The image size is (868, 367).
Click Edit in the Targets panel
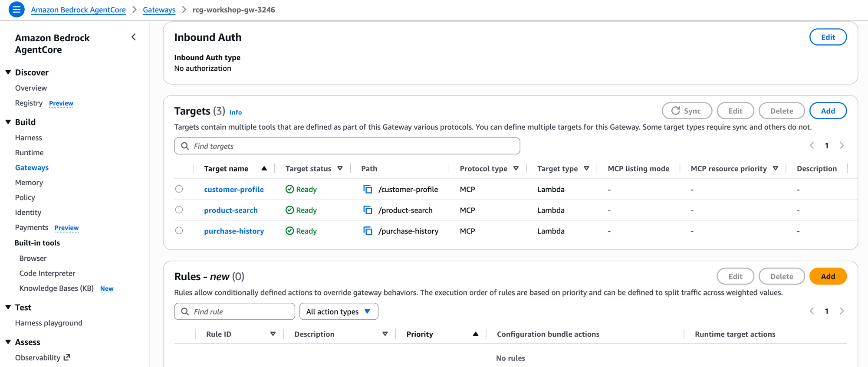tap(735, 111)
